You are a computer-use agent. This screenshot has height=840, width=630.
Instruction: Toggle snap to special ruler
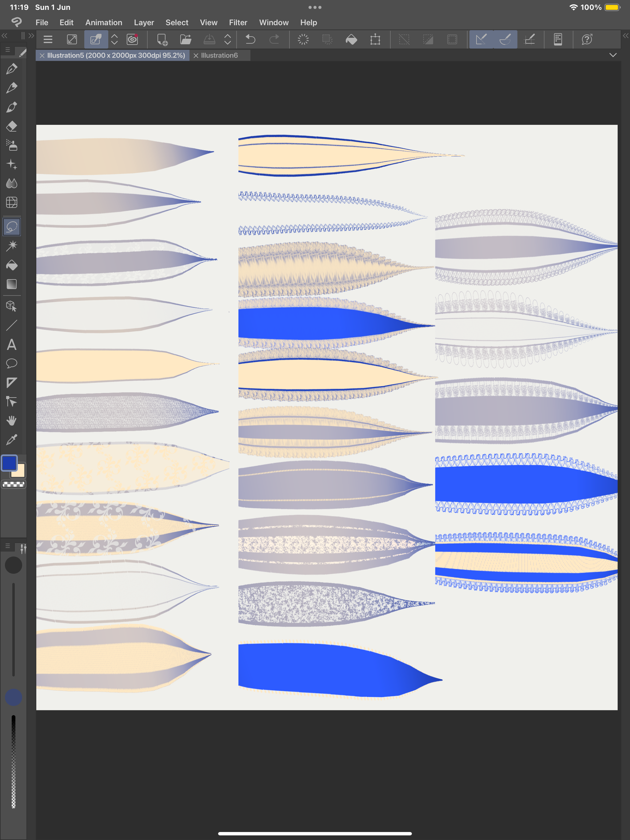(505, 39)
